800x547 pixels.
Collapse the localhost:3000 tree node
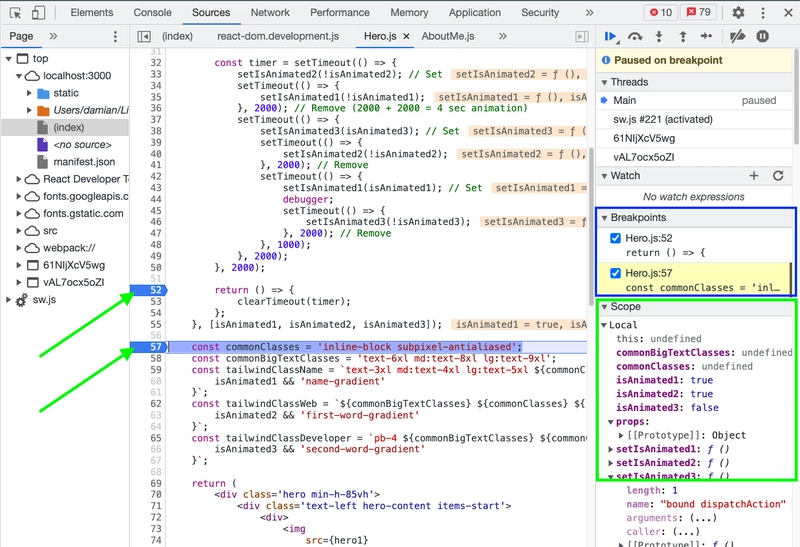(19, 76)
